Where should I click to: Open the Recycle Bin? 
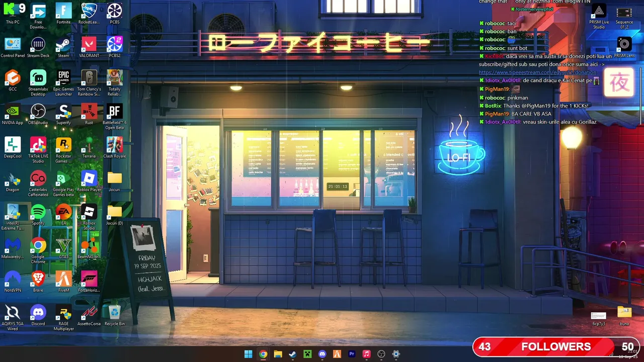point(115,316)
